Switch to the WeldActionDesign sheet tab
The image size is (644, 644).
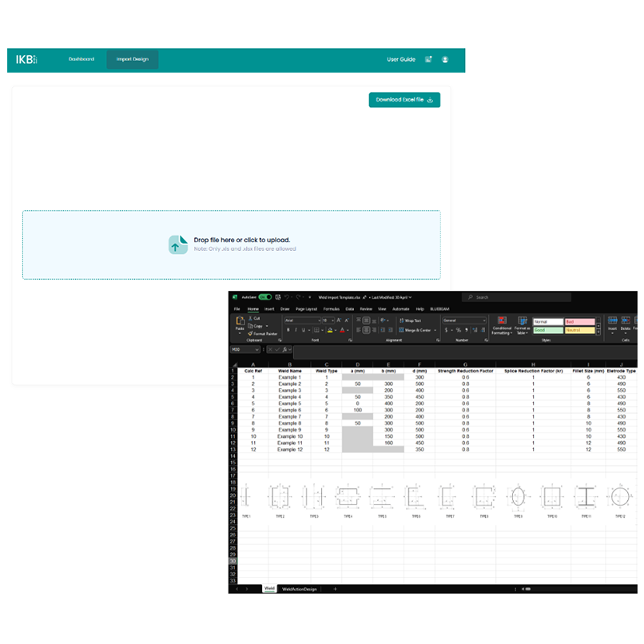[300, 588]
